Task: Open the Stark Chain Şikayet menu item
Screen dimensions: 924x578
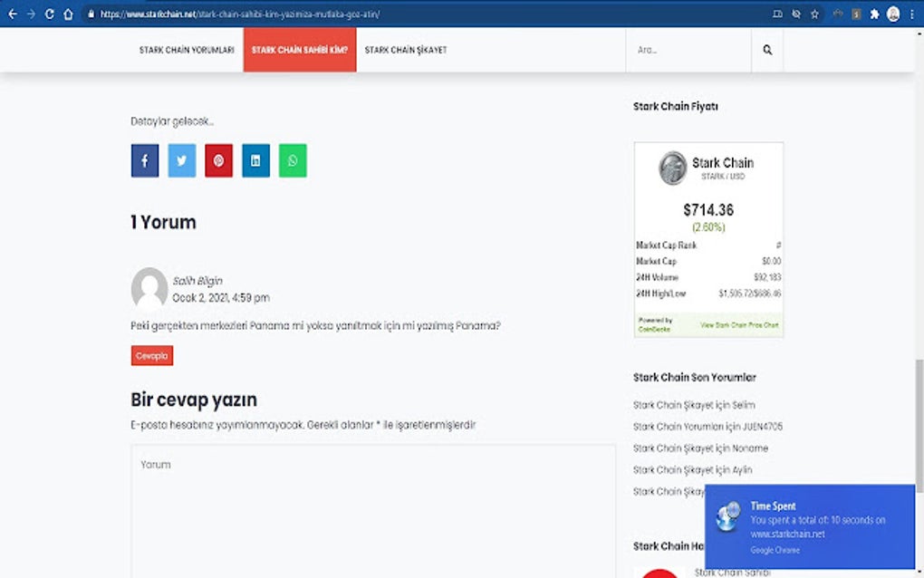Action: point(405,50)
